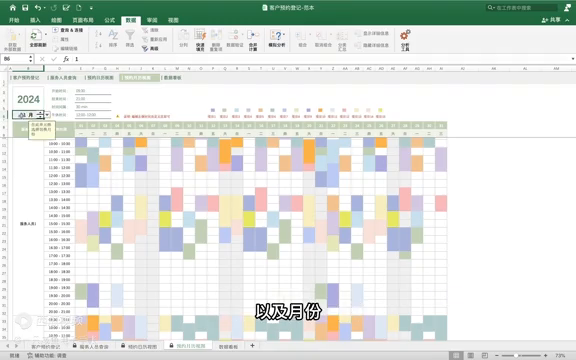Click the user account icon top right
The image size is (576, 360).
pyautogui.click(x=567, y=7)
